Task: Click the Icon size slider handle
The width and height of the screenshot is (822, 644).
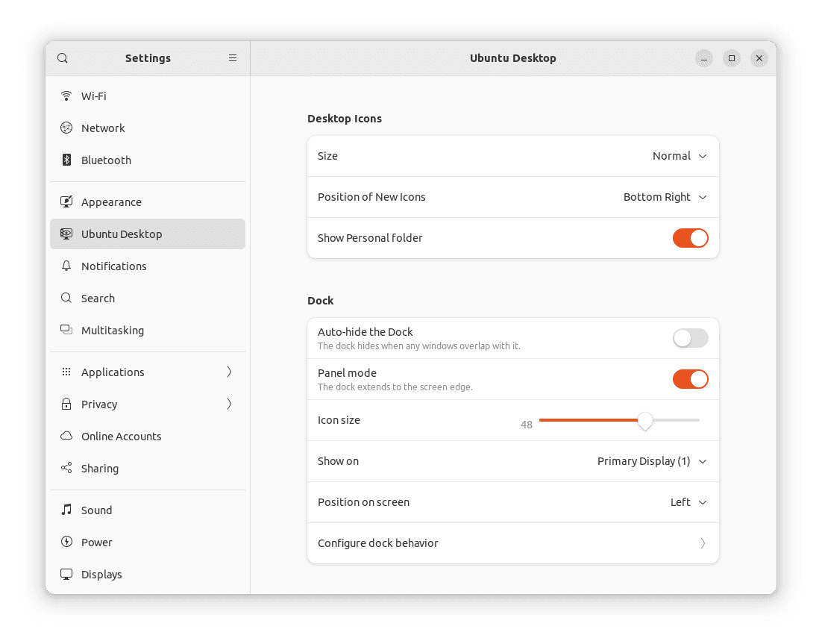Action: [644, 421]
